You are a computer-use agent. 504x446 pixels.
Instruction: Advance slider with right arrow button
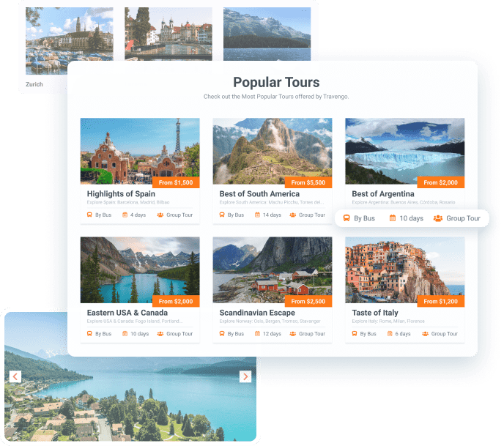245,376
